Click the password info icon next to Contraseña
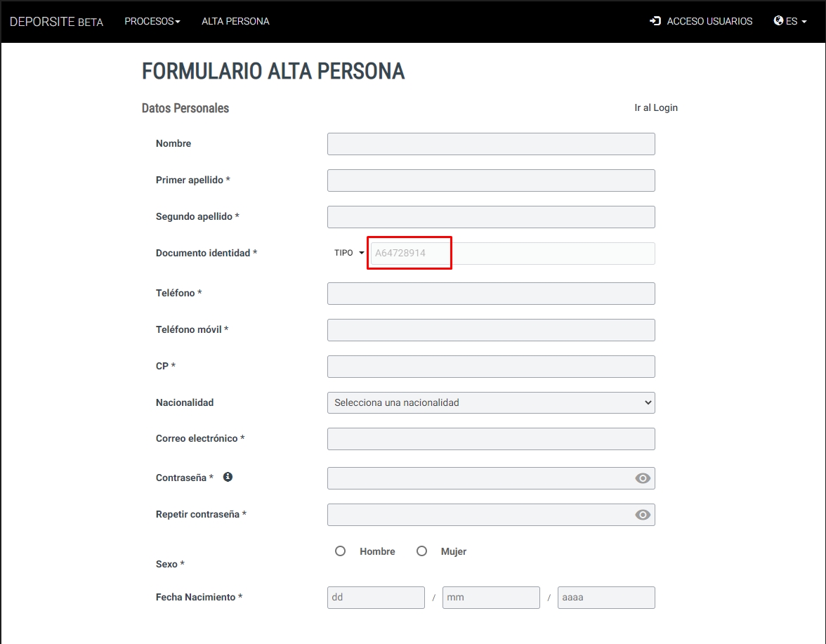Image resolution: width=826 pixels, height=644 pixels. click(228, 477)
